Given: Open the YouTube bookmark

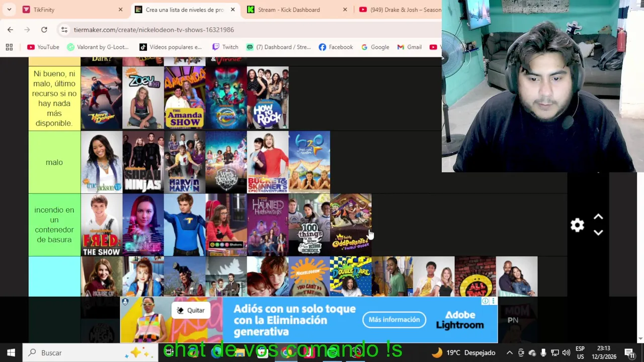Looking at the screenshot, I should [43, 47].
